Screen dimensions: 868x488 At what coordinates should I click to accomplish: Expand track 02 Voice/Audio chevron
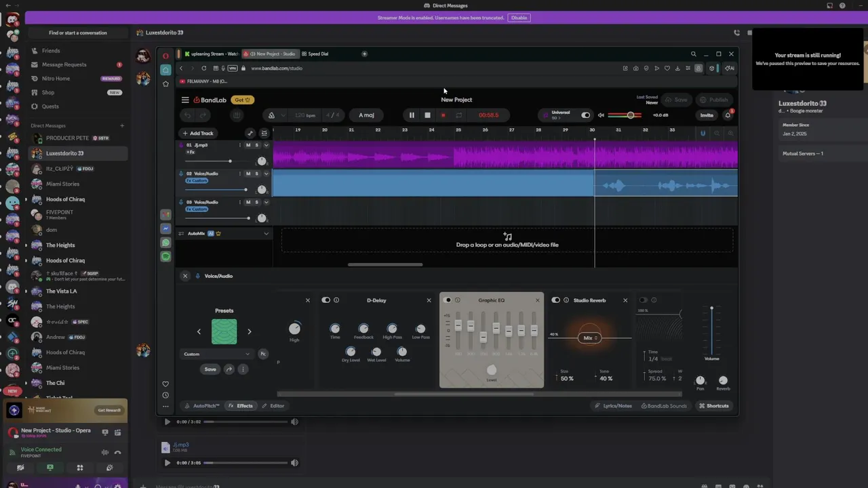(266, 174)
